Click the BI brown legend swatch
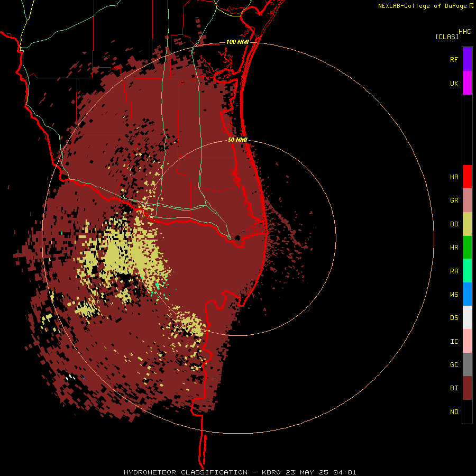The image size is (476, 476). (x=467, y=388)
